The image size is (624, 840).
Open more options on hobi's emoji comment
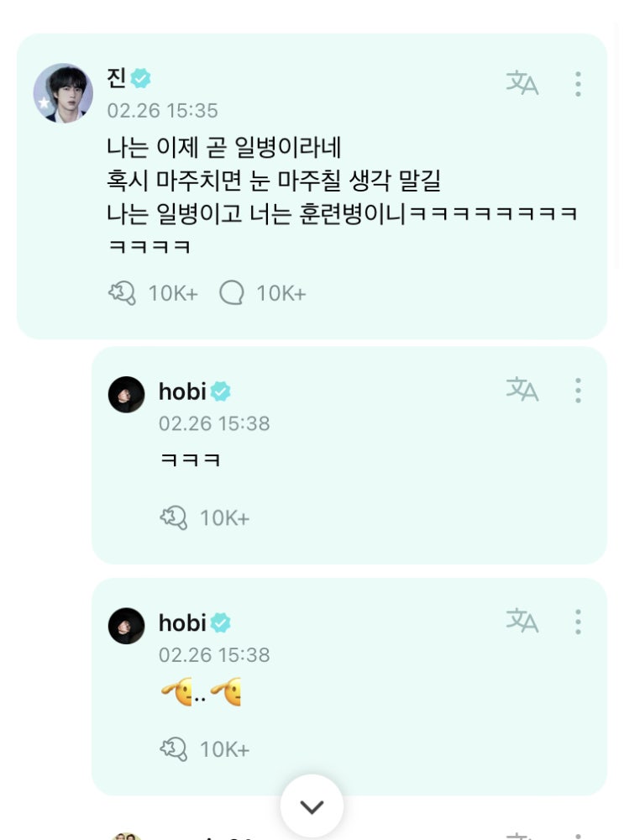578,622
